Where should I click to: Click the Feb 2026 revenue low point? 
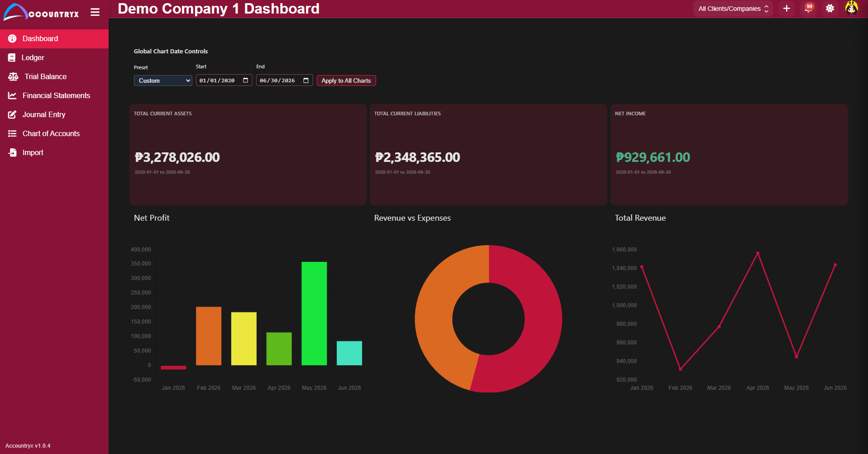point(680,369)
